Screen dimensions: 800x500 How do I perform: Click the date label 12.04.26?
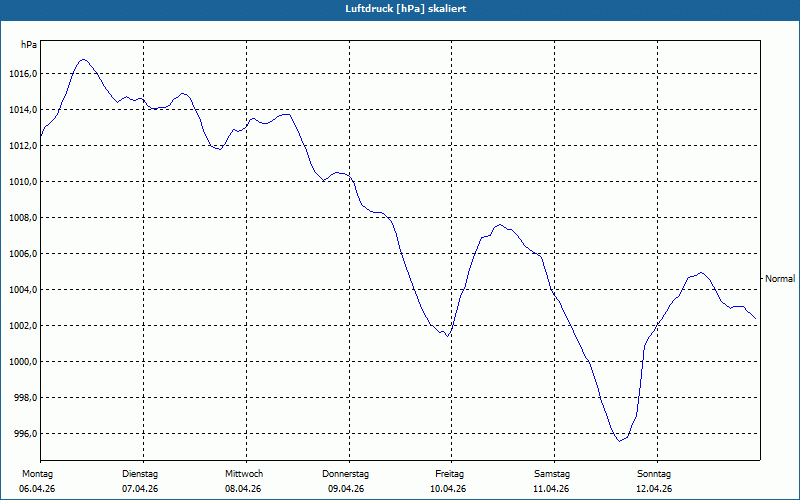click(654, 489)
